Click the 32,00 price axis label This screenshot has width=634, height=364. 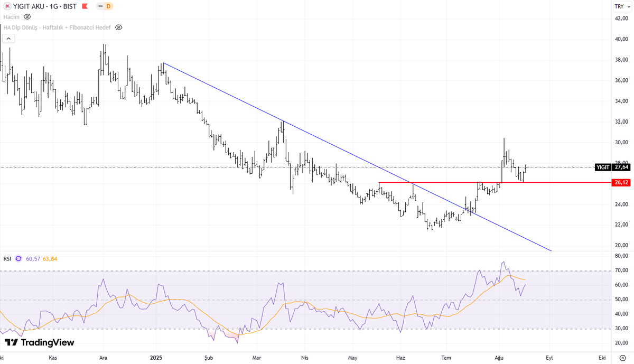[621, 122]
